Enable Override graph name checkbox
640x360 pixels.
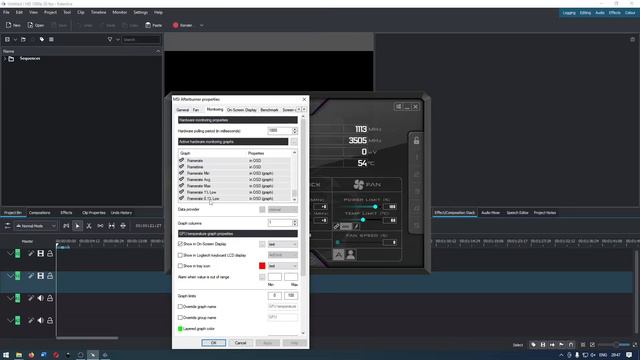(x=180, y=307)
